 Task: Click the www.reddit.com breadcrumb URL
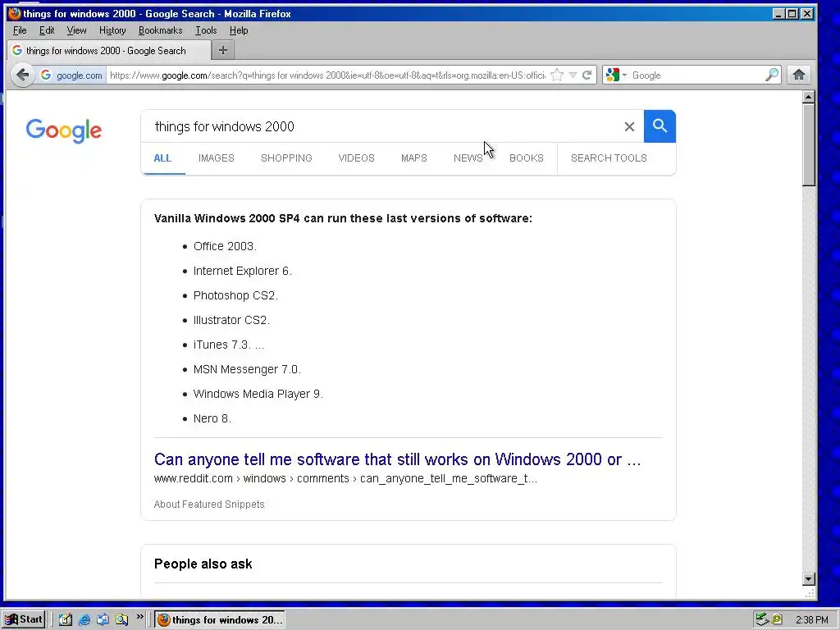(x=194, y=478)
